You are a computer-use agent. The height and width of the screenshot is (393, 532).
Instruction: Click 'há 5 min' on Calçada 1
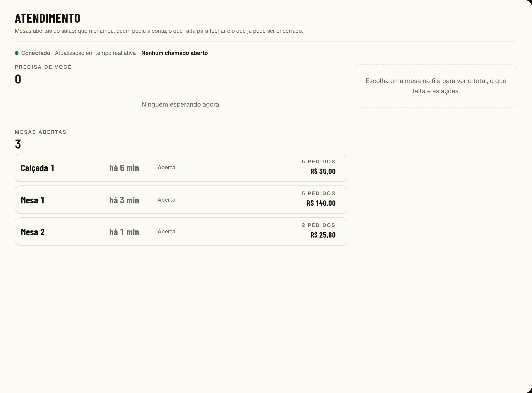coord(124,168)
